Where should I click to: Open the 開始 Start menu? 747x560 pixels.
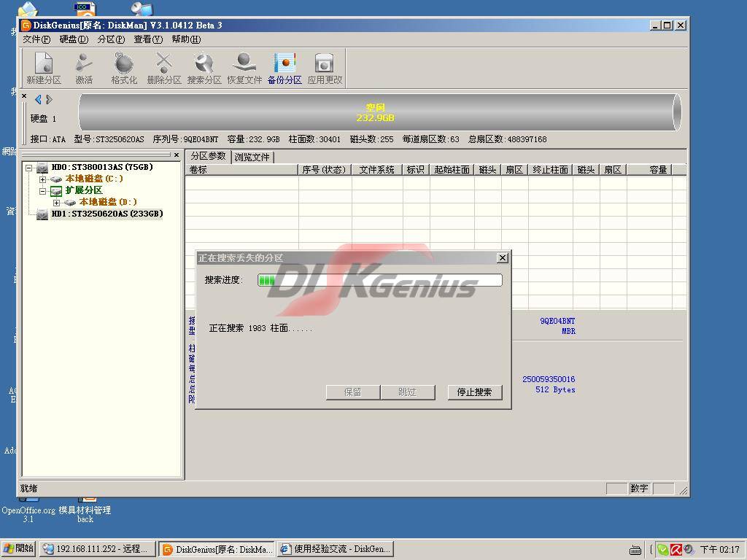coord(18,548)
